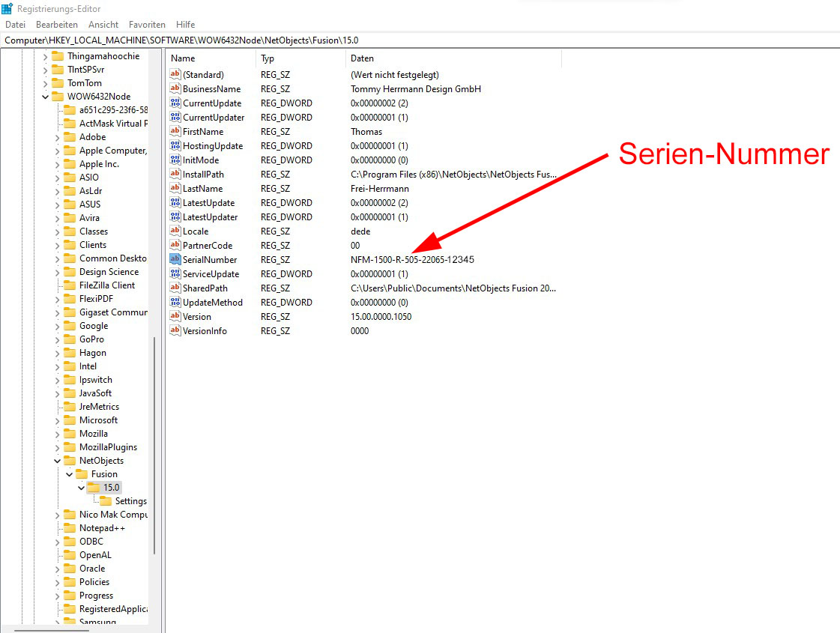The width and height of the screenshot is (840, 633).
Task: Open the Datei menu
Action: (x=15, y=25)
